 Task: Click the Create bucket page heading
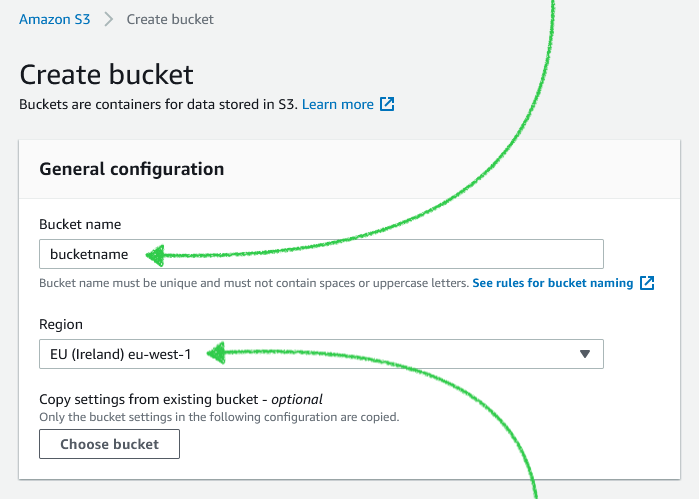click(106, 74)
